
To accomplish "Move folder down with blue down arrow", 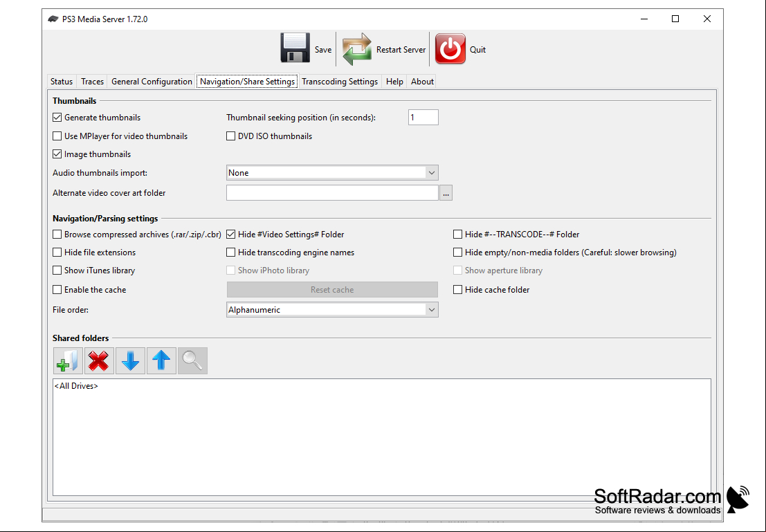I will coord(130,360).
